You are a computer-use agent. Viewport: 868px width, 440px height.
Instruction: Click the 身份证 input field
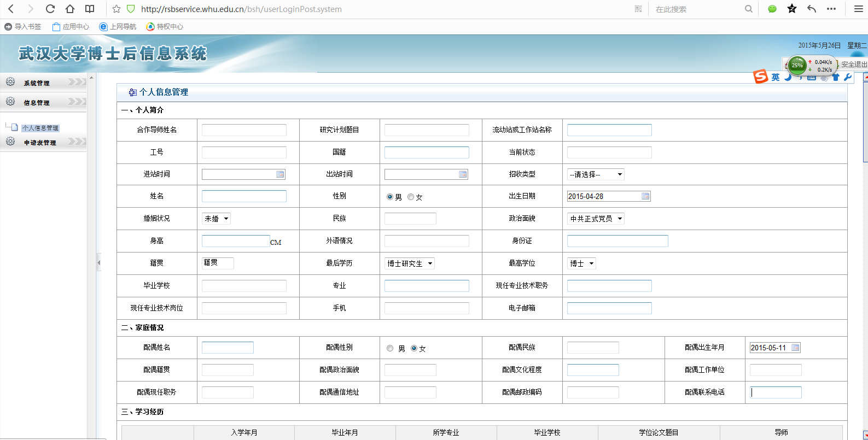[x=617, y=241]
